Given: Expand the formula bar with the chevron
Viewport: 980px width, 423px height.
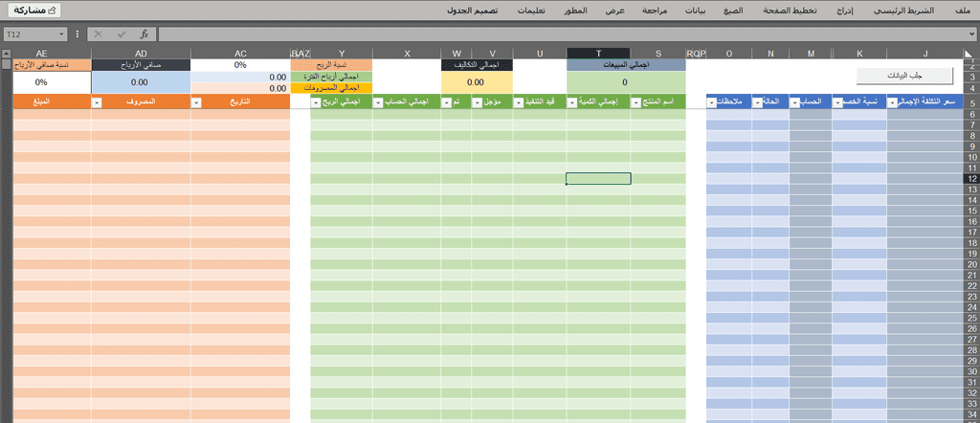Looking at the screenshot, I should [x=970, y=34].
